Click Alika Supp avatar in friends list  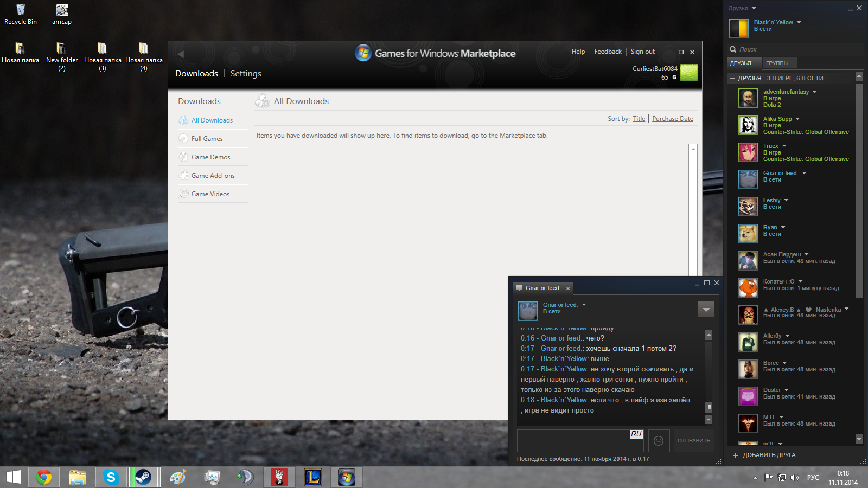pos(748,125)
